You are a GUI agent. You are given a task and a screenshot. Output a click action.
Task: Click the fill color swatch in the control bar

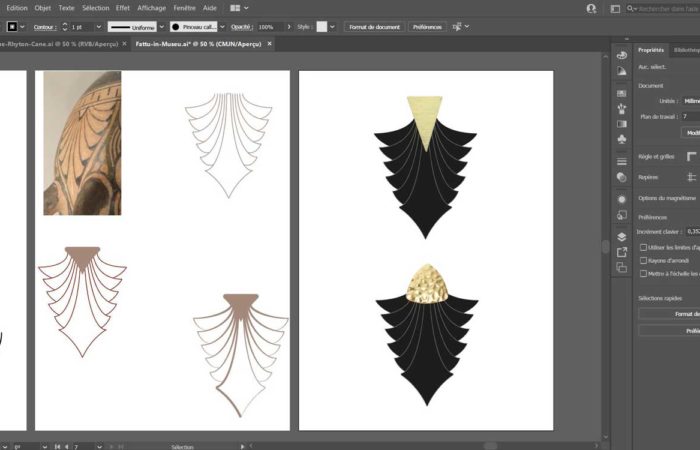(12, 27)
